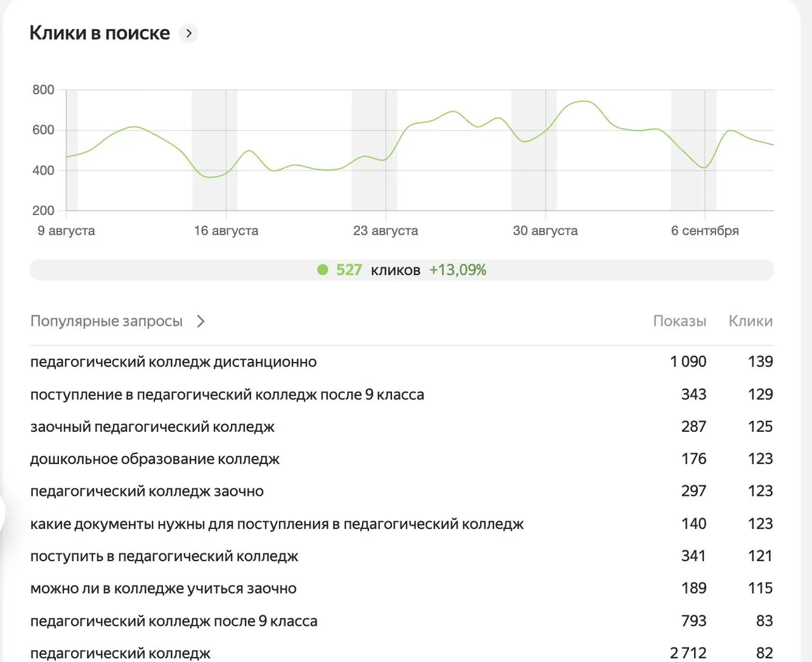Click the 793 impressions value
Image resolution: width=812 pixels, height=662 pixels.
[x=694, y=621]
